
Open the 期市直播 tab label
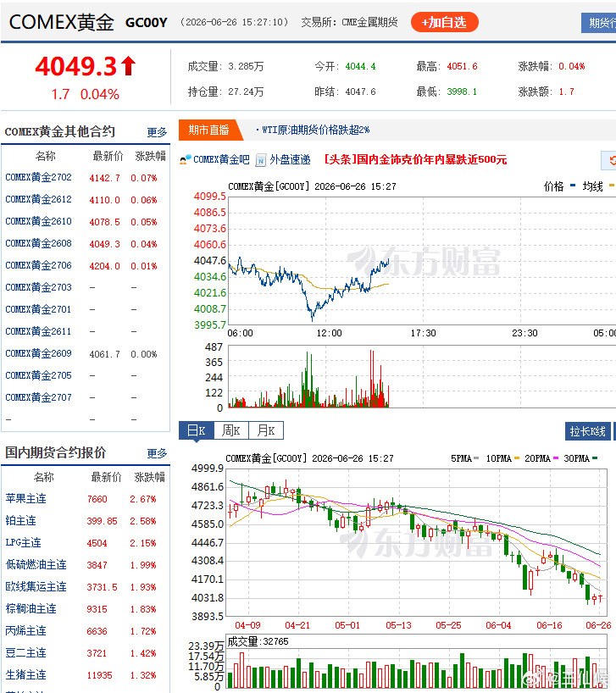point(208,130)
